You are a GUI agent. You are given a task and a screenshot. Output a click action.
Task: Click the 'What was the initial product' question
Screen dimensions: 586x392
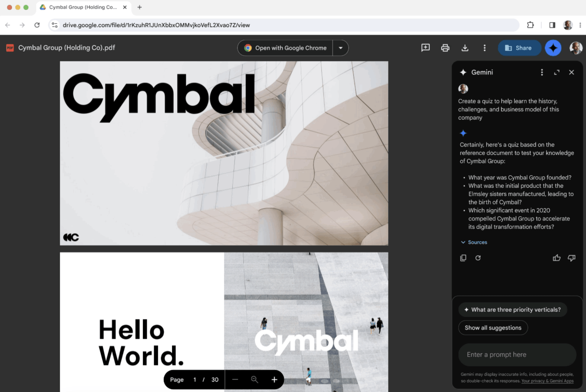pos(521,194)
